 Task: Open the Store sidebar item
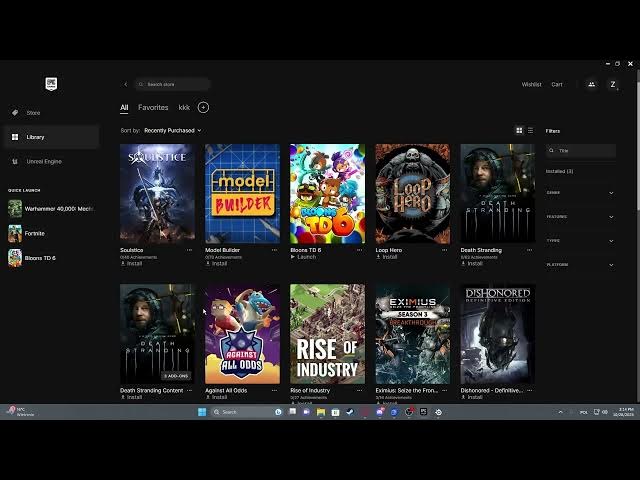coord(33,113)
